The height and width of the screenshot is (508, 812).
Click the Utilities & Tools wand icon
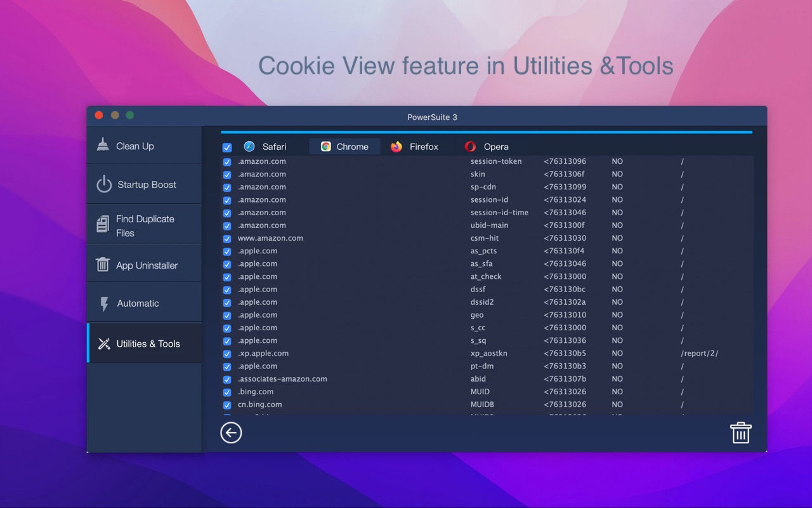pyautogui.click(x=104, y=344)
